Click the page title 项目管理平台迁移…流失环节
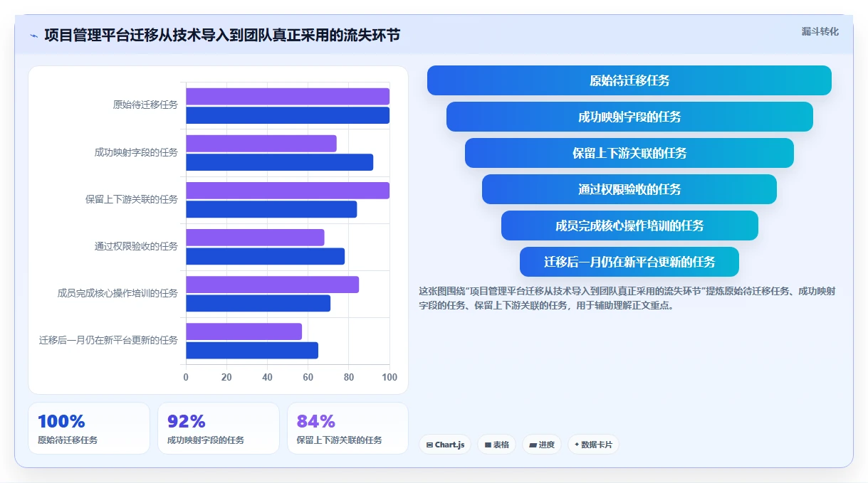Screen dimensions: 868x483 tap(222, 36)
